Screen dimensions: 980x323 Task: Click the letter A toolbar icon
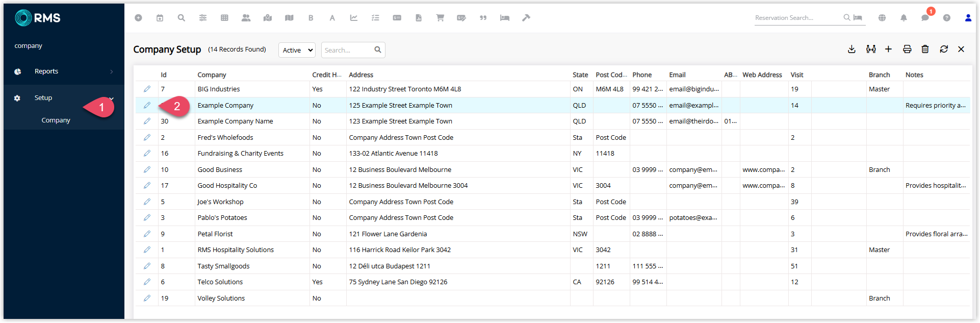[332, 18]
